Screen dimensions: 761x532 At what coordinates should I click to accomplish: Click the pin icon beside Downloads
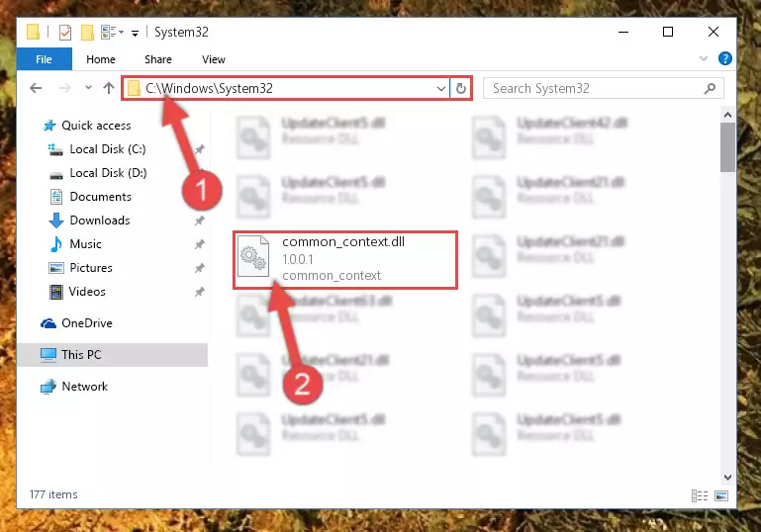200,222
